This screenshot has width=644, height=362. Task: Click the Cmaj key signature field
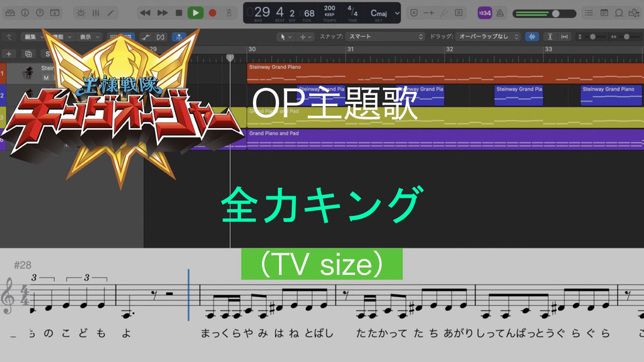coord(378,14)
